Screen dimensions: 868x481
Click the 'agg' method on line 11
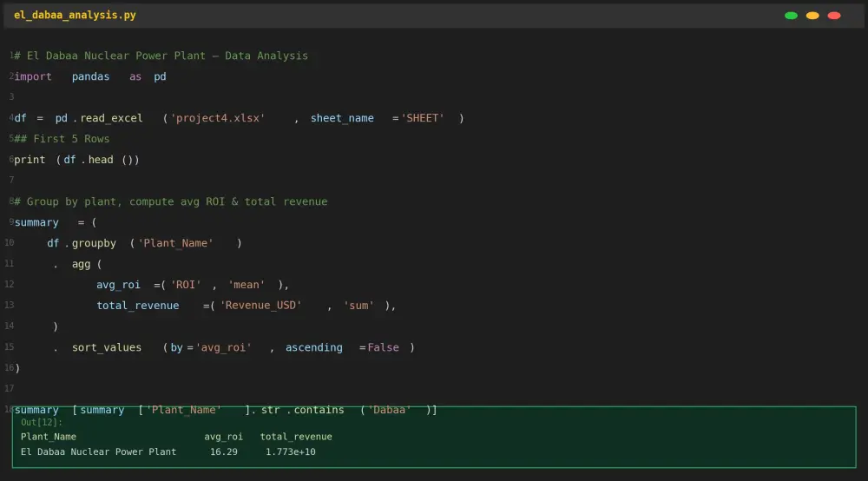click(x=81, y=265)
